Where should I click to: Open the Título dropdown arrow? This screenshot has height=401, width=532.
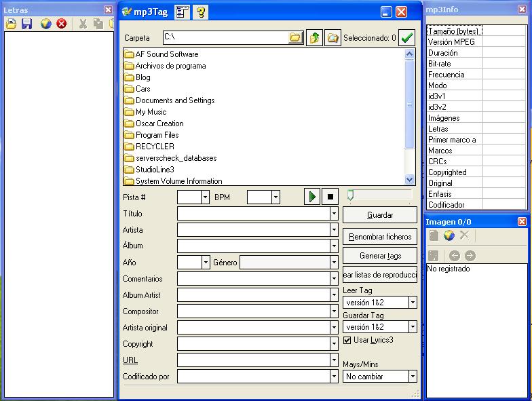coord(334,214)
